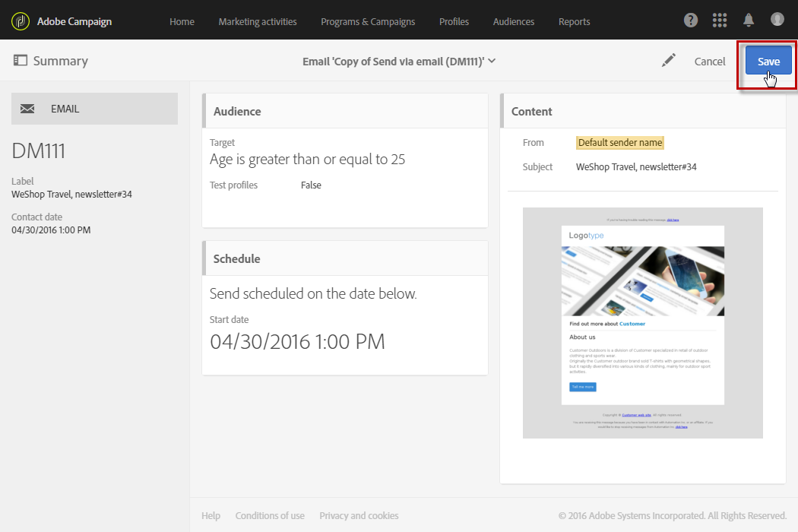Open help via question mark icon
798x532 pixels.
tap(691, 21)
